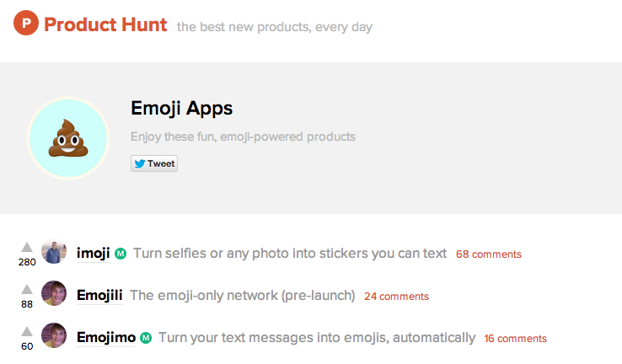Open the Emojimo poster's avatar
This screenshot has width=622, height=364.
click(54, 335)
